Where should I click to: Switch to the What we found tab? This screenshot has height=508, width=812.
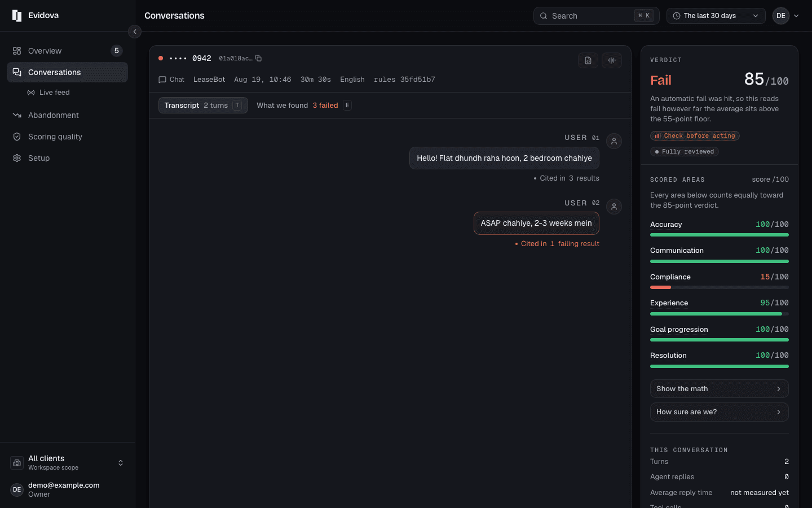click(304, 106)
